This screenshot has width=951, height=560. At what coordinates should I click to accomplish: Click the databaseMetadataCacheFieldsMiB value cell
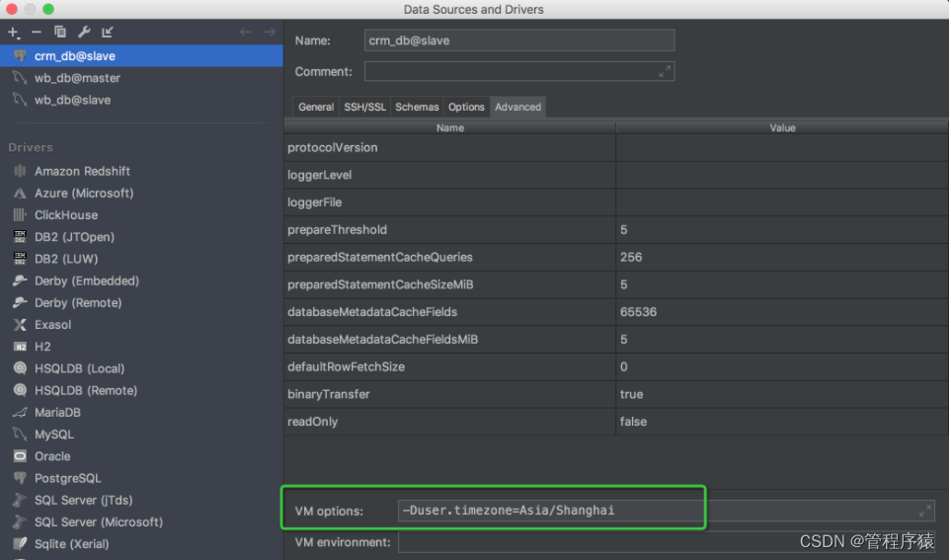tap(782, 339)
